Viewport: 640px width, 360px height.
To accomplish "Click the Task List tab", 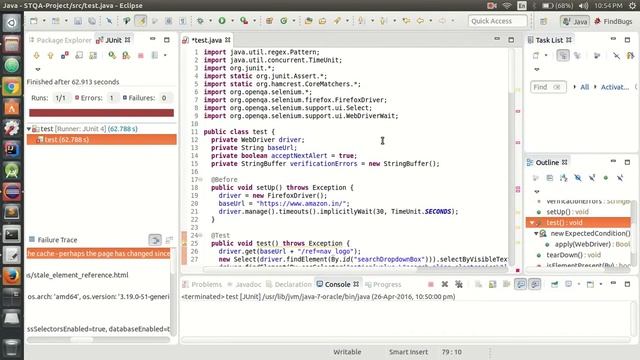I will (x=549, y=40).
